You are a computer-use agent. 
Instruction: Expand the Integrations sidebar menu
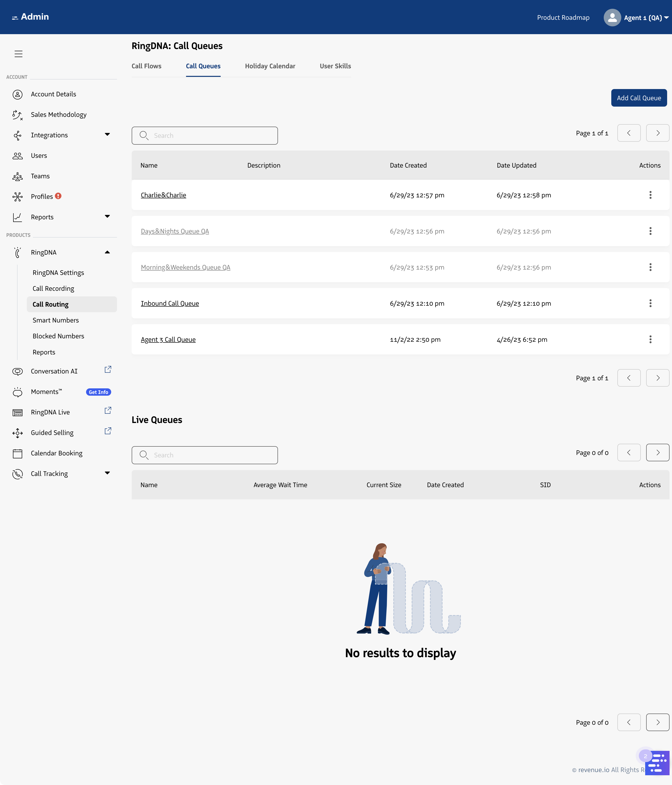(x=107, y=134)
